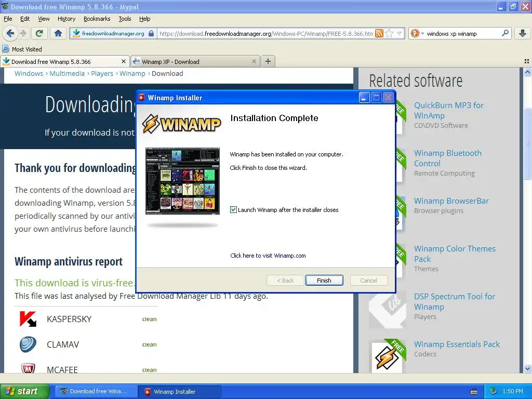The height and width of the screenshot is (399, 532).
Task: Click the Winamp logo in the installer
Action: (x=181, y=124)
